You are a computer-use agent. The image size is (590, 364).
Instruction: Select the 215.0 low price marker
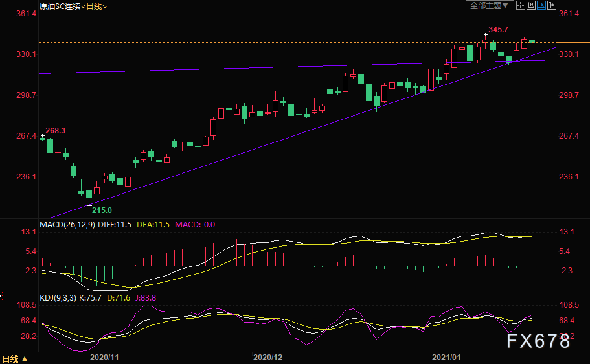(x=102, y=210)
